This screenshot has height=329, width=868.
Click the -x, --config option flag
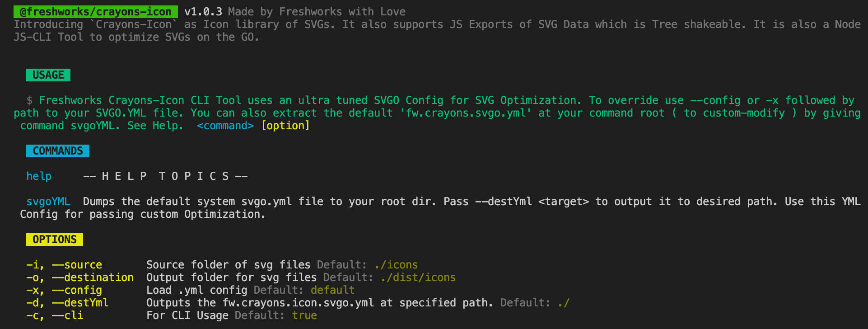pyautogui.click(x=64, y=290)
